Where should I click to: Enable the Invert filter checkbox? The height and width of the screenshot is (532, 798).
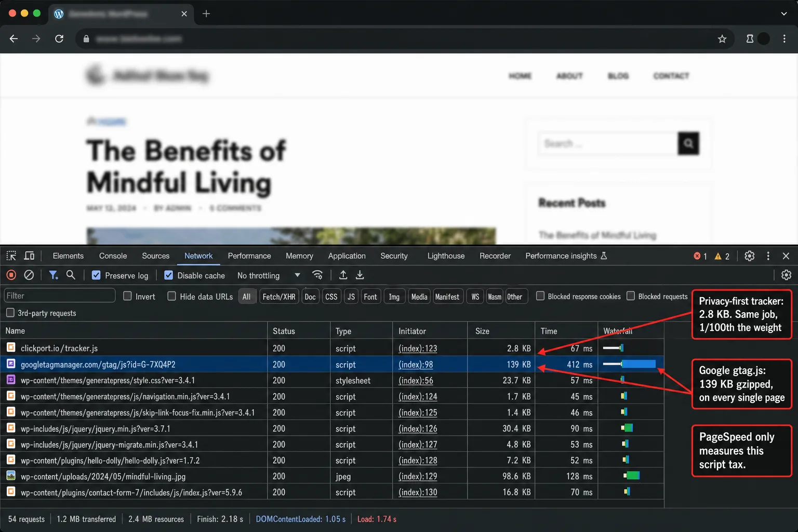click(127, 296)
